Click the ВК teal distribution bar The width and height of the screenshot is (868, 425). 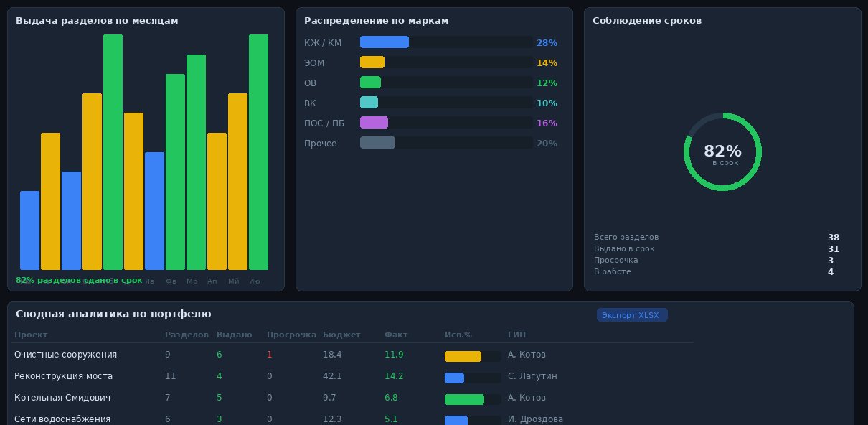coord(369,103)
